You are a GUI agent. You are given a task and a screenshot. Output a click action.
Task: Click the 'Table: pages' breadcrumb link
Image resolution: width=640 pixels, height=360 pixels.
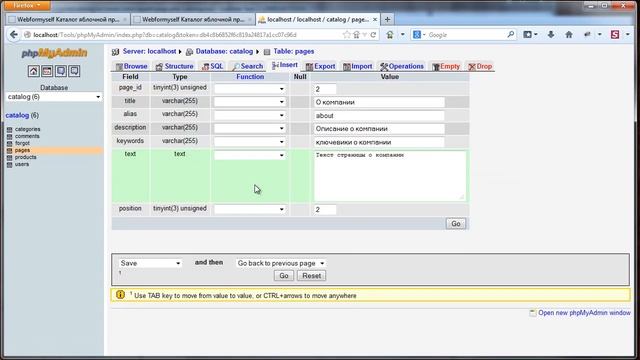pos(293,51)
